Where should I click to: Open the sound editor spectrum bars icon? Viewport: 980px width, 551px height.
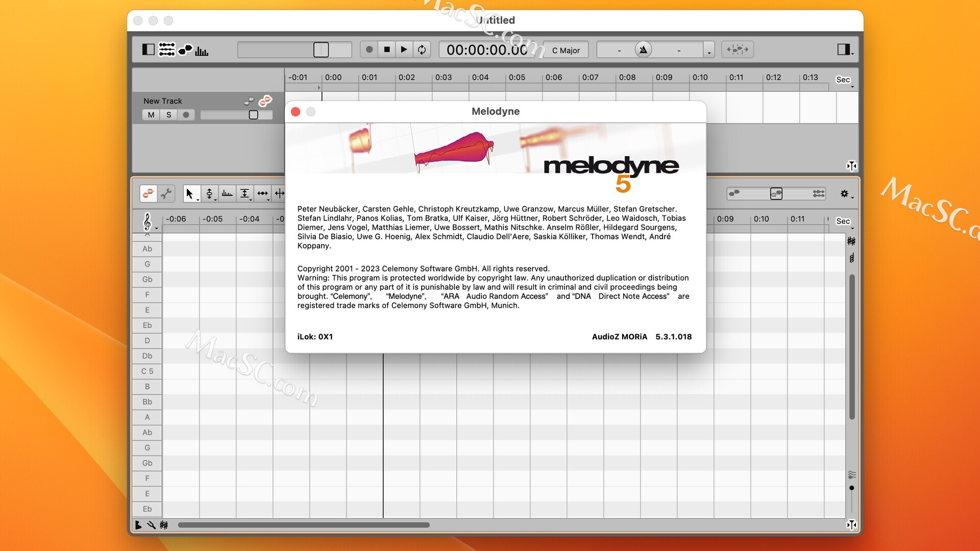(202, 51)
